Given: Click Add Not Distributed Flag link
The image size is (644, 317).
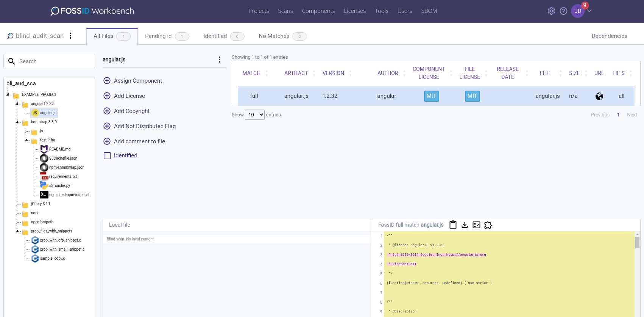Looking at the screenshot, I should (x=145, y=126).
